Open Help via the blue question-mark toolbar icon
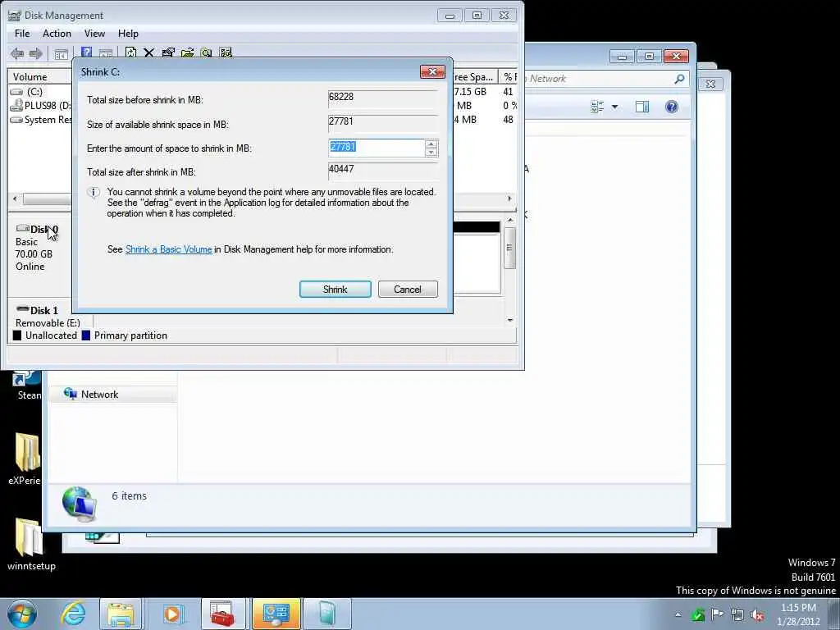Image resolution: width=840 pixels, height=630 pixels. pos(86,52)
